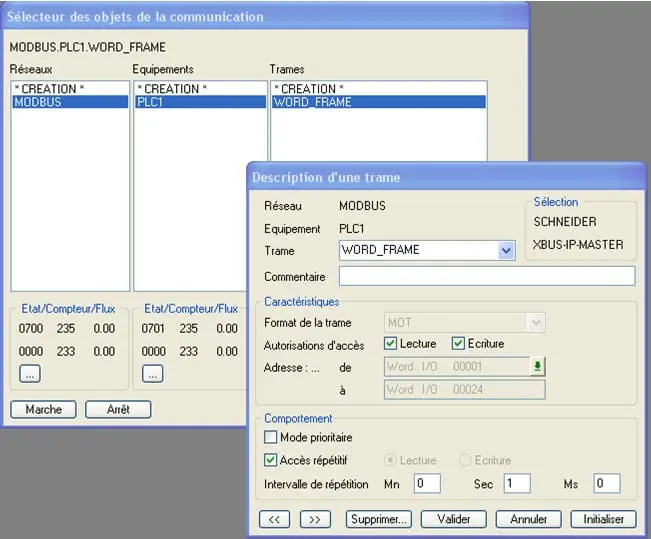Expand the Trame WORD_FRAME dropdown
This screenshot has height=539, width=651.
pyautogui.click(x=506, y=250)
